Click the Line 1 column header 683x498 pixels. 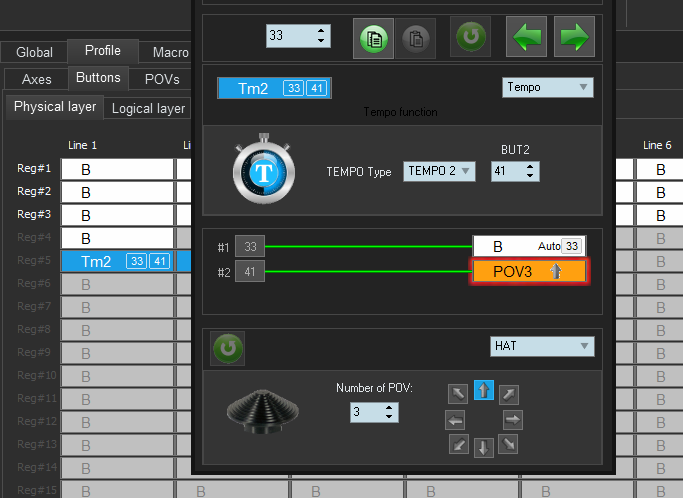pyautogui.click(x=82, y=145)
